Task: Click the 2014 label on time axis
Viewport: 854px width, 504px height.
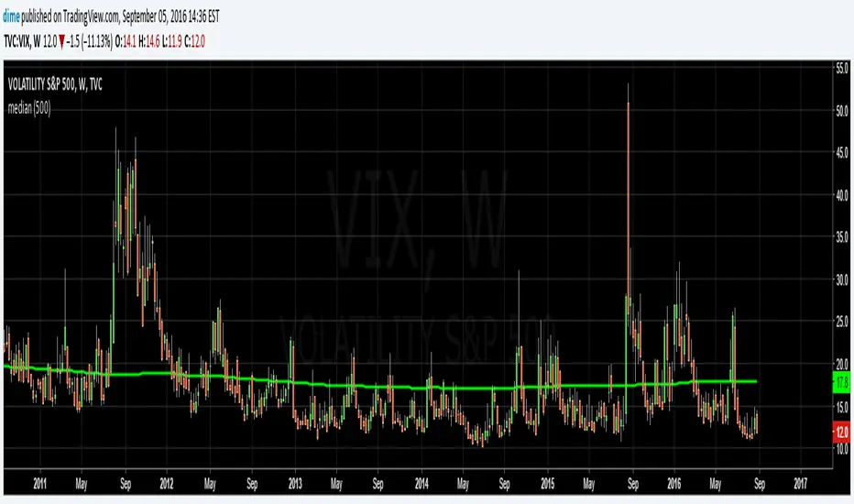Action: (x=421, y=483)
